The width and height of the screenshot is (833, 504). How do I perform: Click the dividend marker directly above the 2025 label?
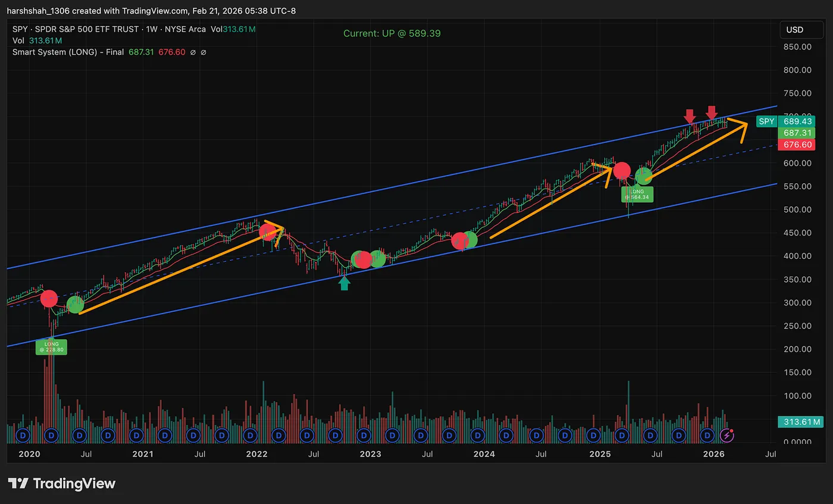pyautogui.click(x=593, y=436)
